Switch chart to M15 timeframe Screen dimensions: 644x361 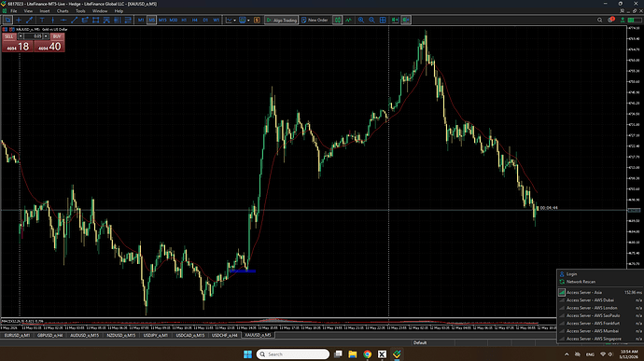point(162,20)
